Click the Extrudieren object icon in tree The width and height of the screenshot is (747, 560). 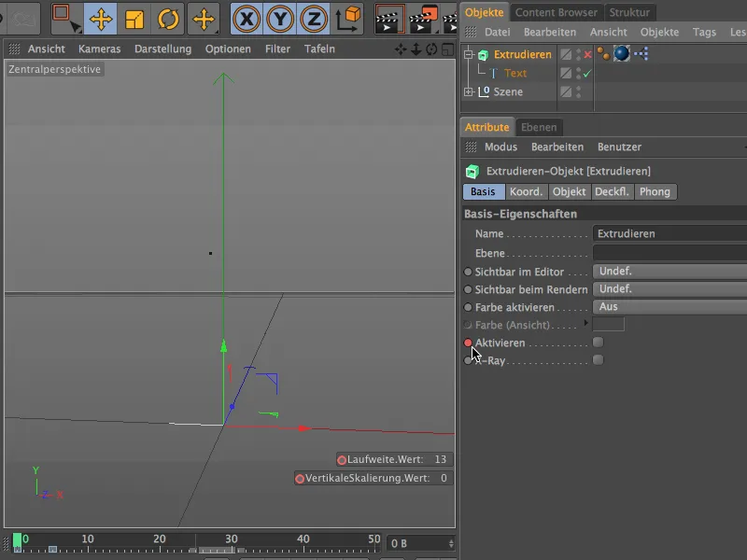pyautogui.click(x=483, y=55)
